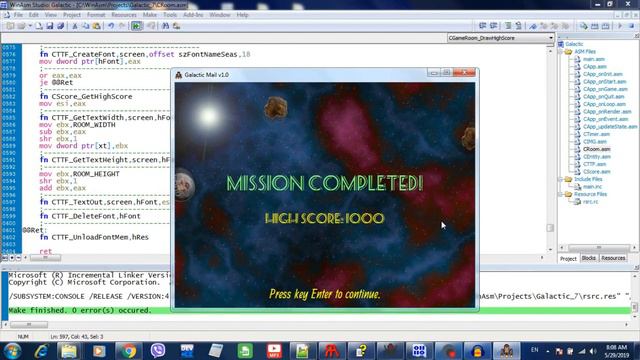640x360 pixels.
Task: Click the Cut scissors icon in toolbar
Action: click(75, 26)
